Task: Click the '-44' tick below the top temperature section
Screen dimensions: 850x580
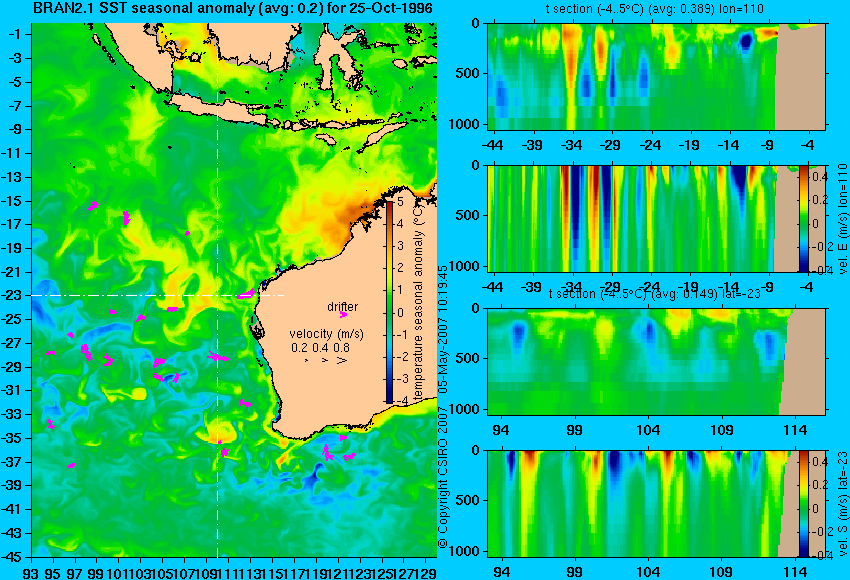Action: (492, 145)
